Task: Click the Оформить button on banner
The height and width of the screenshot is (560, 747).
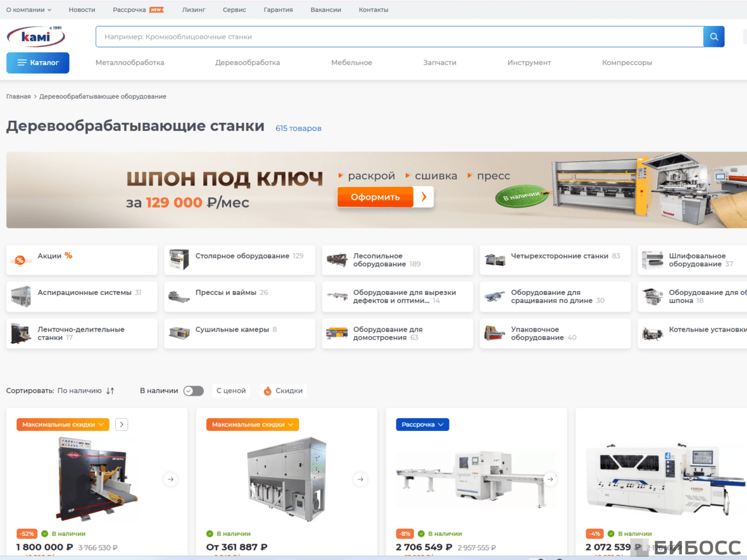Action: point(375,197)
